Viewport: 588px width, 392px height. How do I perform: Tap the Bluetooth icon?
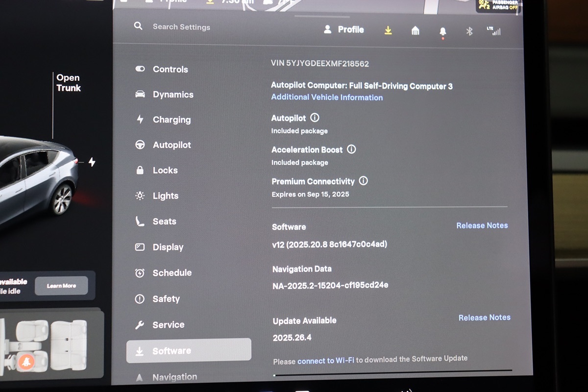coord(469,31)
